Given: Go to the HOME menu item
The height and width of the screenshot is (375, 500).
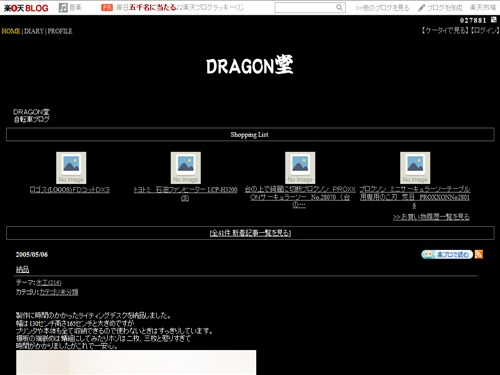Looking at the screenshot, I should click(x=11, y=31).
